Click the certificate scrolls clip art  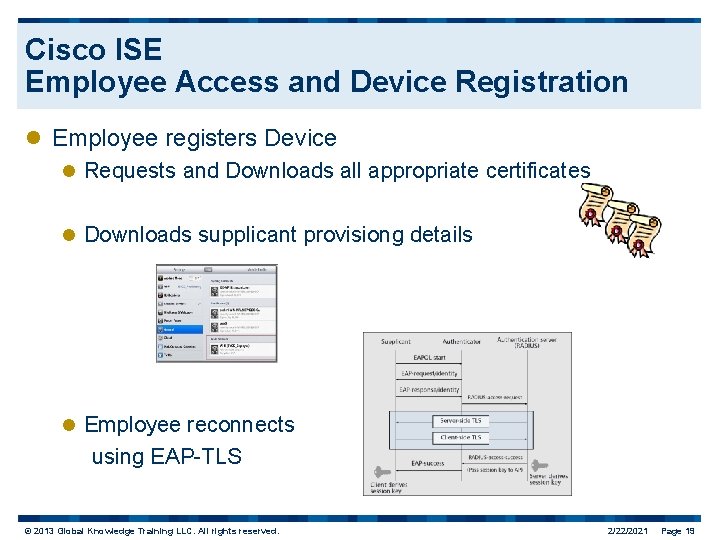pyautogui.click(x=620, y=220)
